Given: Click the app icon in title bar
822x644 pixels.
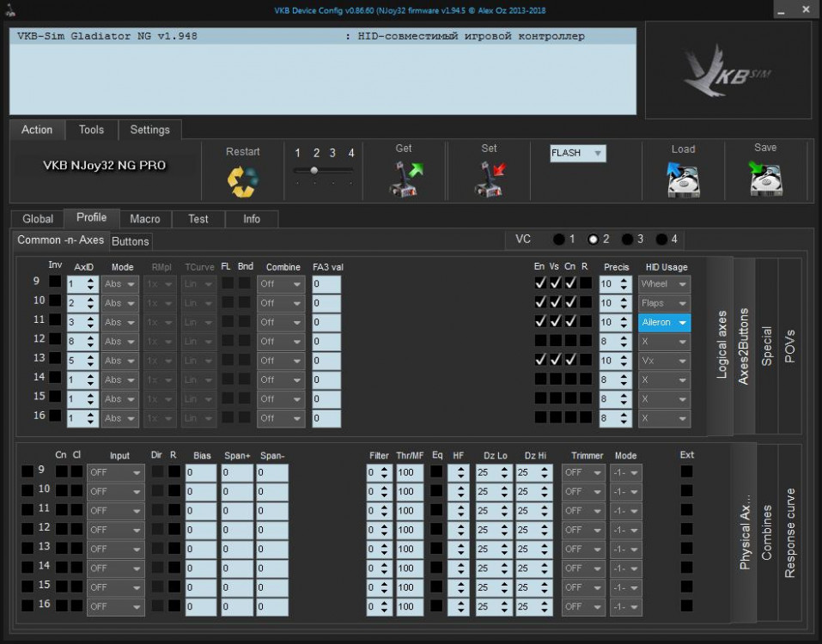Looking at the screenshot, I should coord(9,10).
